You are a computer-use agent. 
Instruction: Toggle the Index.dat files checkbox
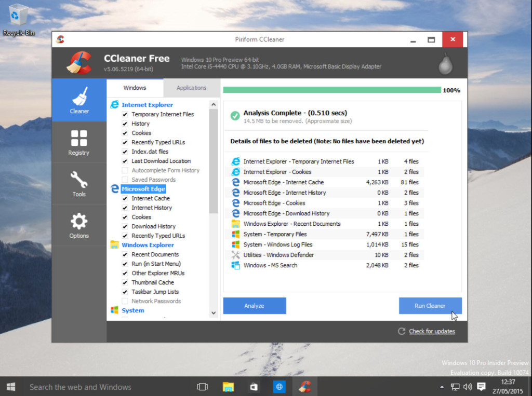(x=125, y=152)
